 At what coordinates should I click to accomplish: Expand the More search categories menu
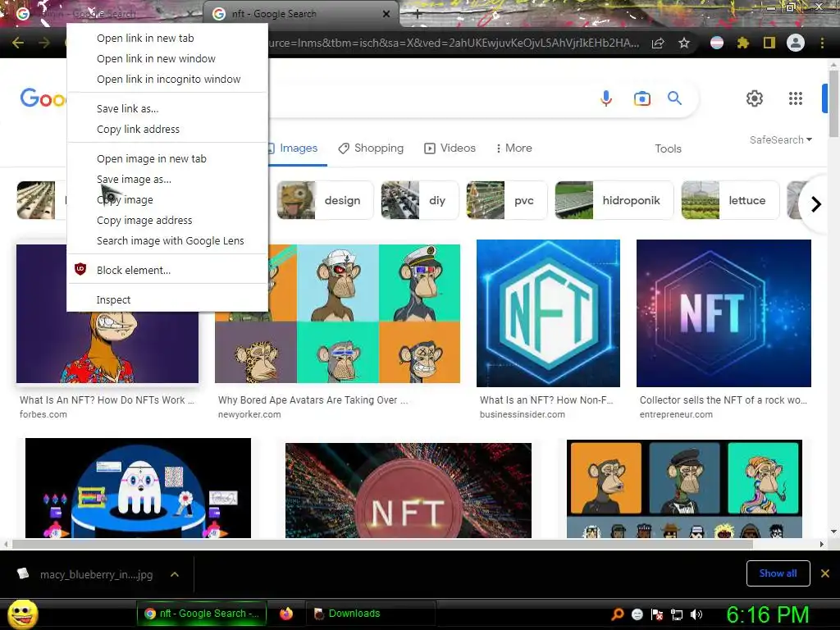point(514,148)
